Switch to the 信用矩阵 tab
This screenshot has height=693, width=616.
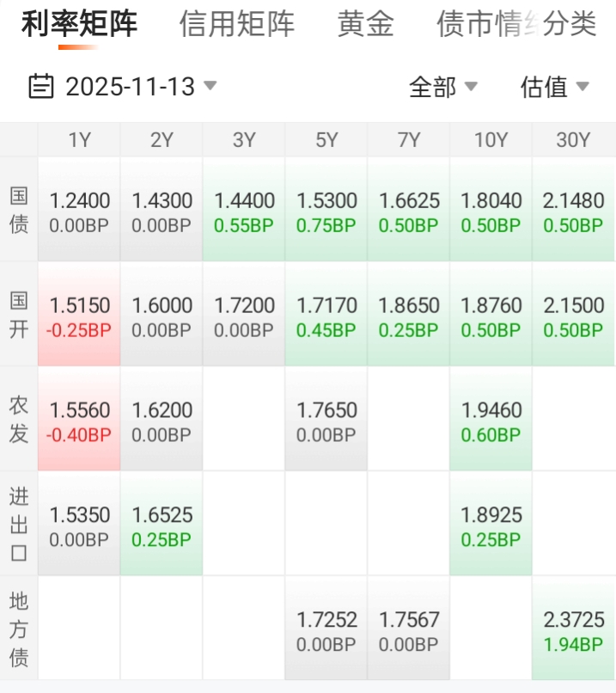pos(236,24)
